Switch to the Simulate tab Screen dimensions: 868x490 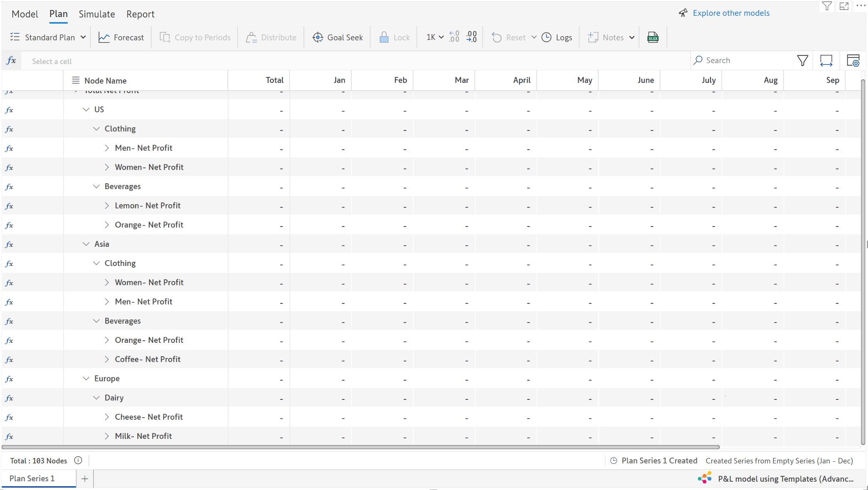tap(97, 14)
